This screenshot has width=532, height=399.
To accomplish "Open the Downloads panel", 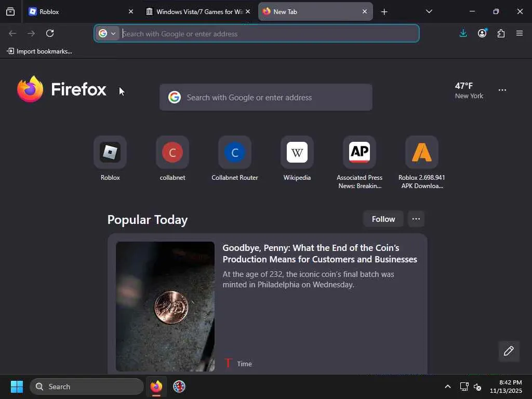I will tap(463, 33).
